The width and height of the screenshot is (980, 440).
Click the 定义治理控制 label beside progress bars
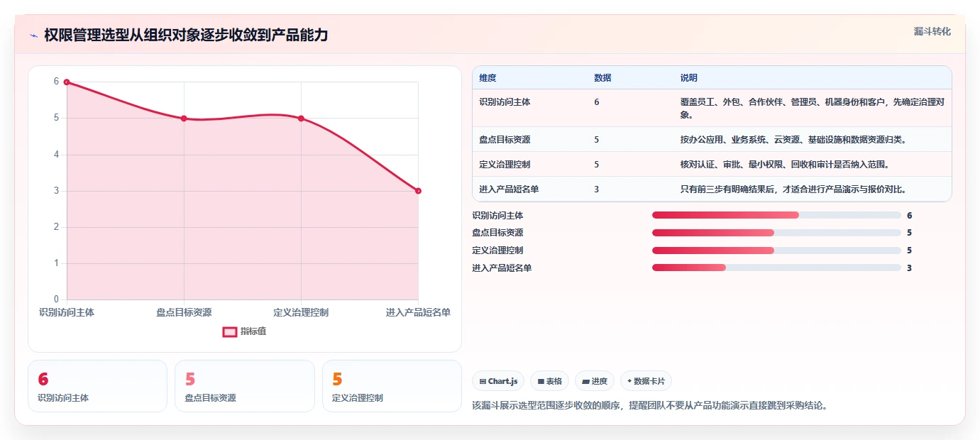click(x=497, y=251)
